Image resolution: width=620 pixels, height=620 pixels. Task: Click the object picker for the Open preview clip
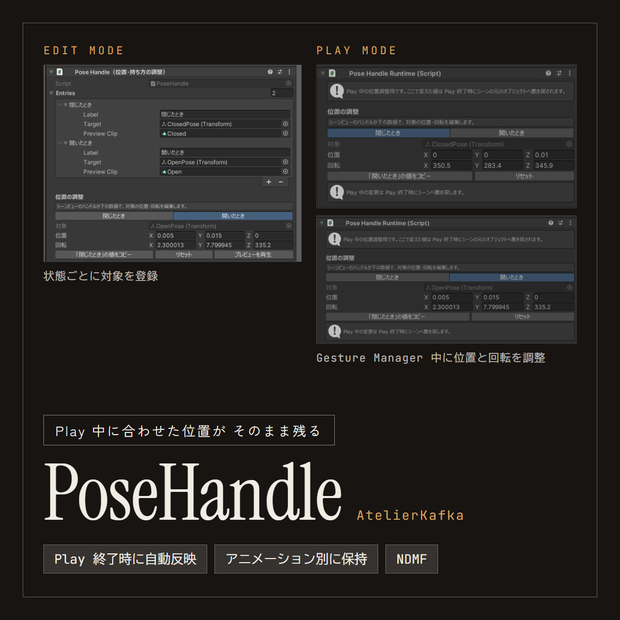pos(285,172)
